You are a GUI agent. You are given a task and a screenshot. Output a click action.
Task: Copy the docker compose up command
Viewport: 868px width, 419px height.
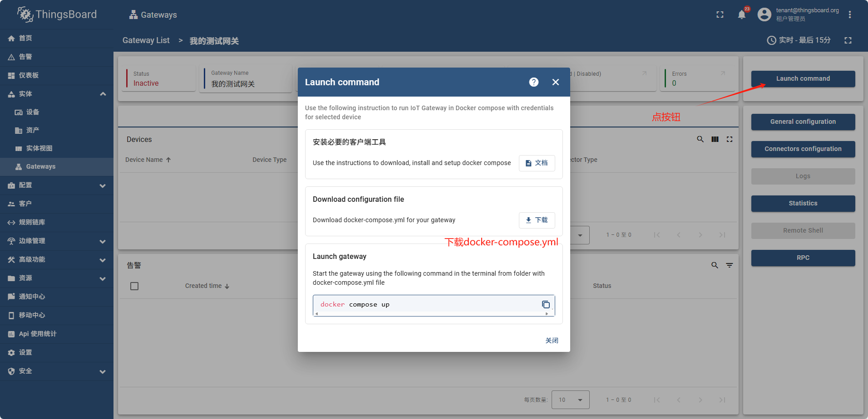point(546,305)
